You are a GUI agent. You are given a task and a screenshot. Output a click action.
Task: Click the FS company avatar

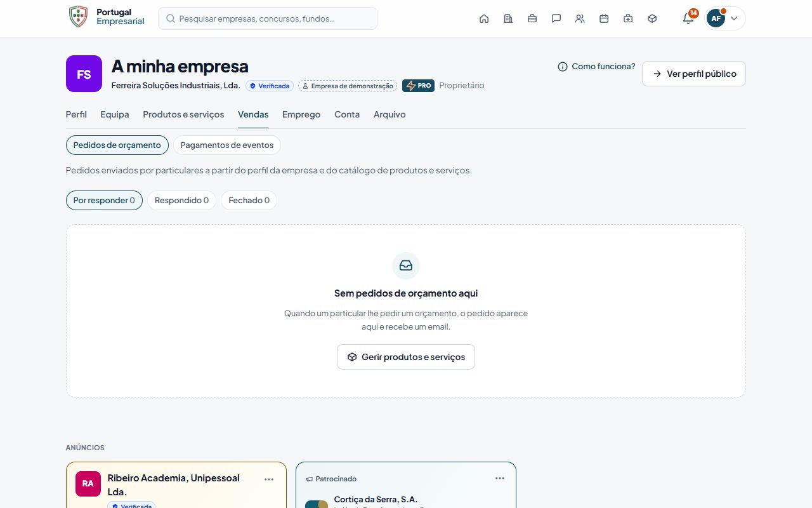click(x=84, y=74)
